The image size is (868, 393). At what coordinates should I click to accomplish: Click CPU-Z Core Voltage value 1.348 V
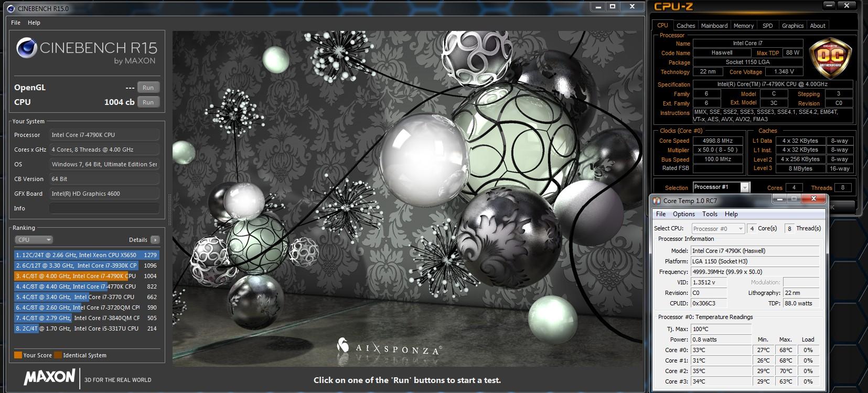pos(784,72)
